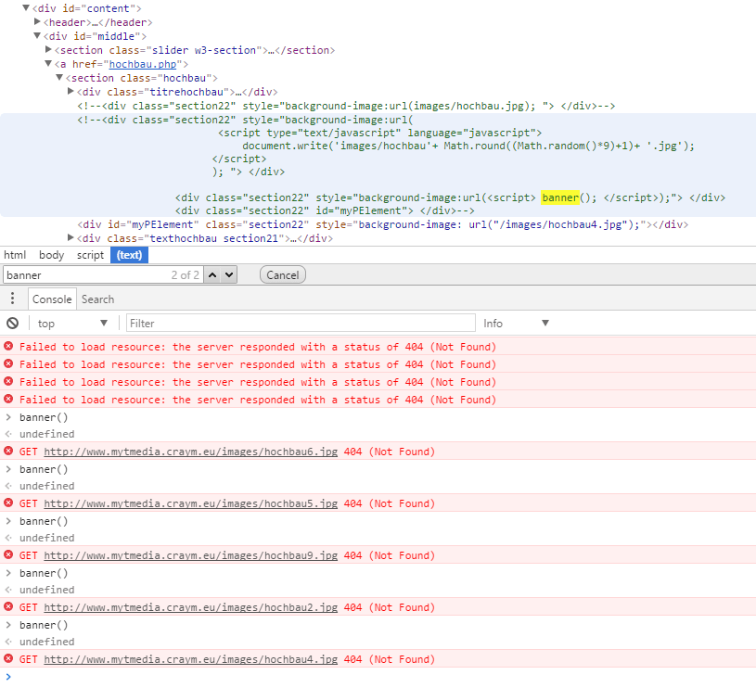Click error icon on hochbau5.jpg GET row
The image size is (756, 700).
tap(8, 503)
